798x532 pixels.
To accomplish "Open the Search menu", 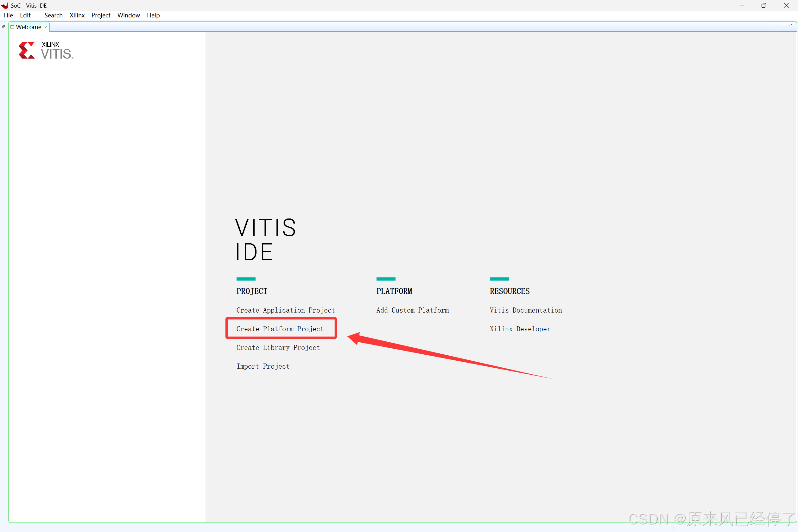I will click(53, 15).
